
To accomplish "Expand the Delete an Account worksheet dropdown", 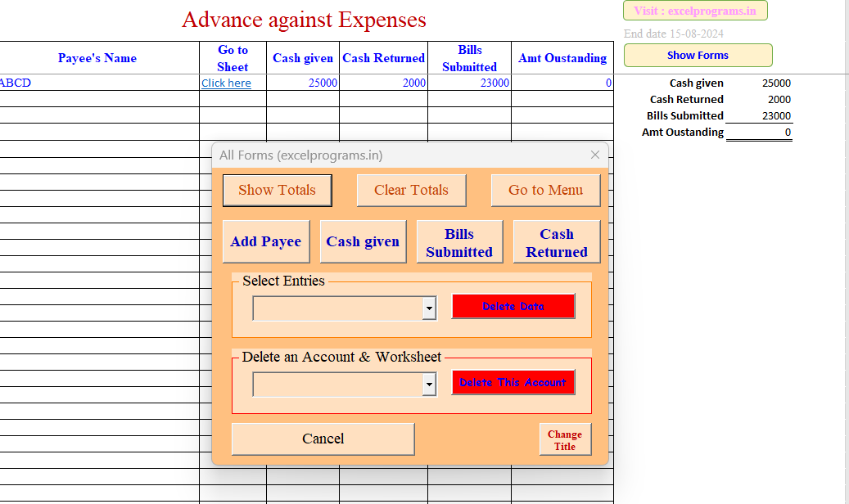I will pos(428,384).
